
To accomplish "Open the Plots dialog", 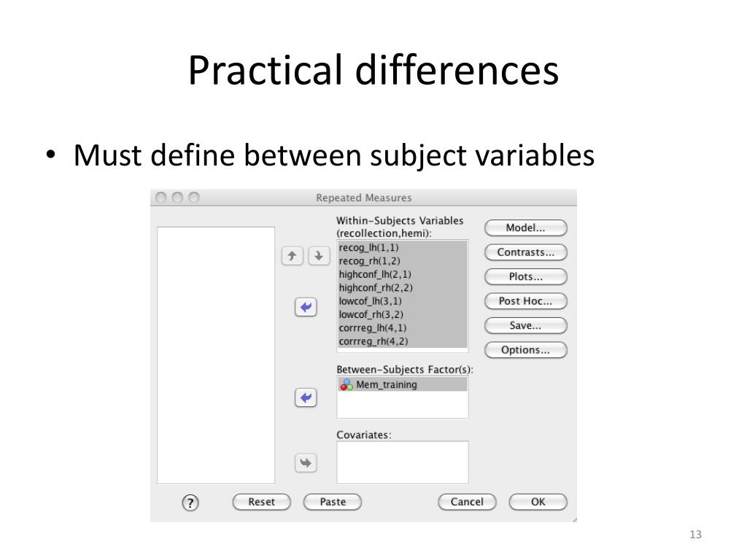I will pyautogui.click(x=525, y=276).
